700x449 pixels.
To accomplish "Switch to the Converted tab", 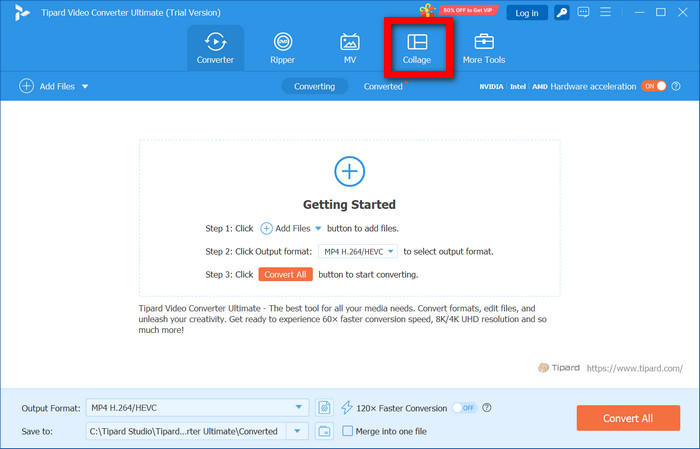I will pyautogui.click(x=383, y=86).
